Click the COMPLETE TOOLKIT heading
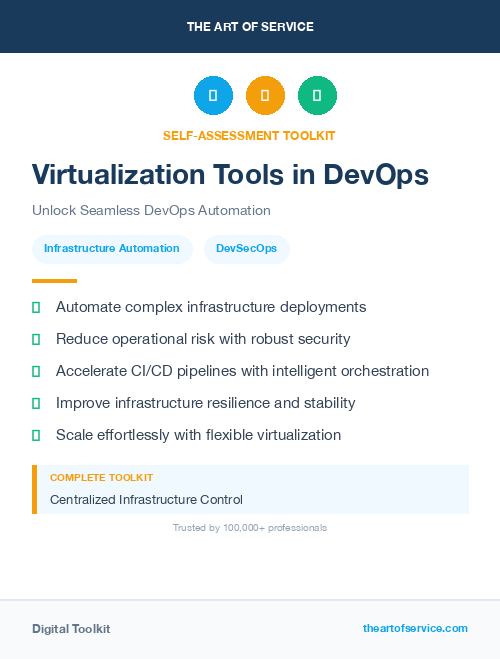The image size is (500, 659). (101, 478)
